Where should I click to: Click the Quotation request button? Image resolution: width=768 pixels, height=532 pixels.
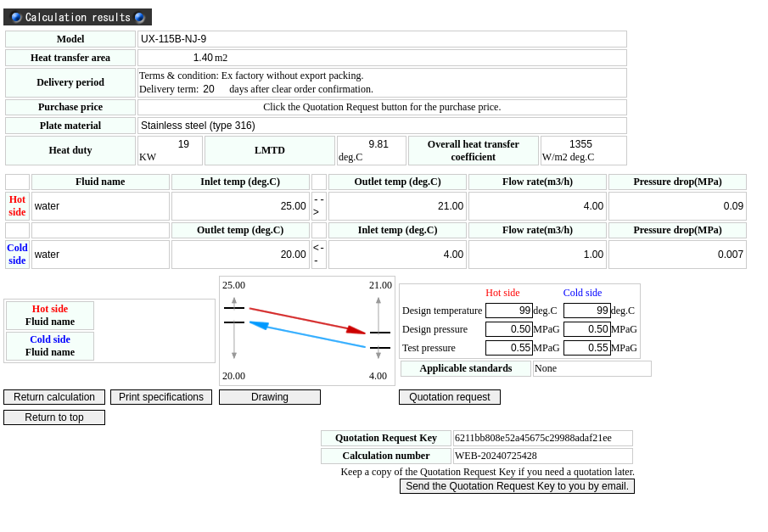[449, 397]
